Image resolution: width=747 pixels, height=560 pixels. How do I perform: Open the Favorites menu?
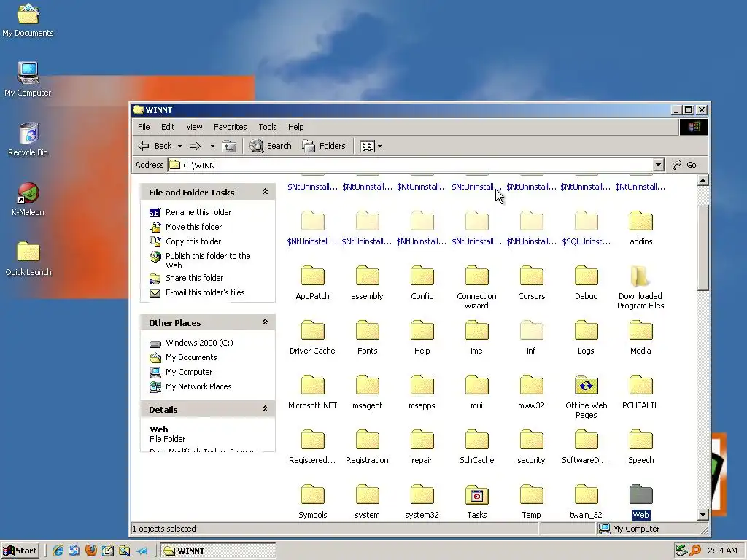click(230, 127)
